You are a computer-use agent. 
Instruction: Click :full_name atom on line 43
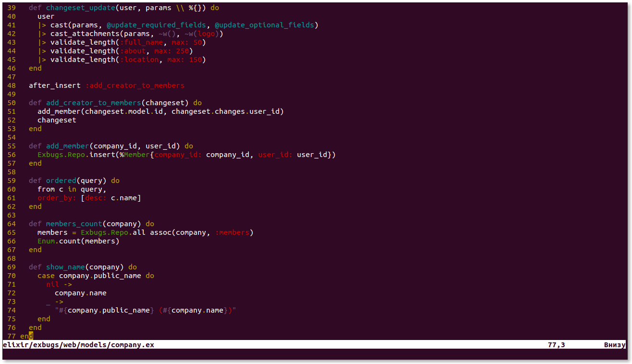pyautogui.click(x=141, y=42)
